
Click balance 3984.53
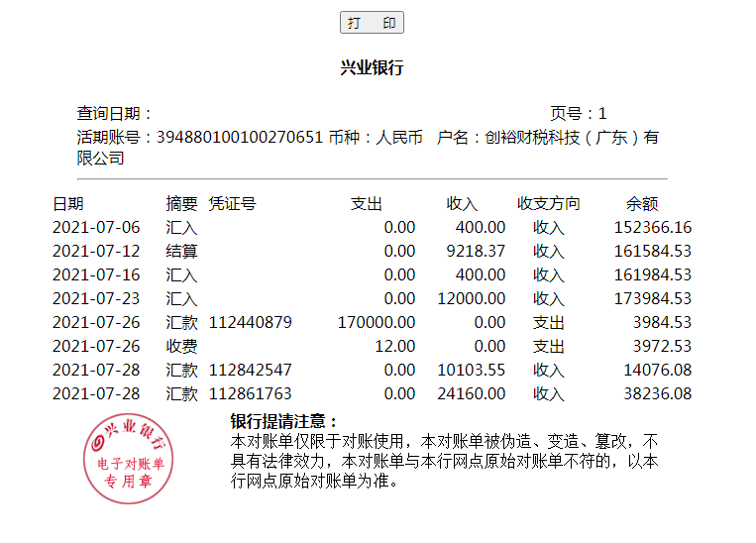click(662, 322)
